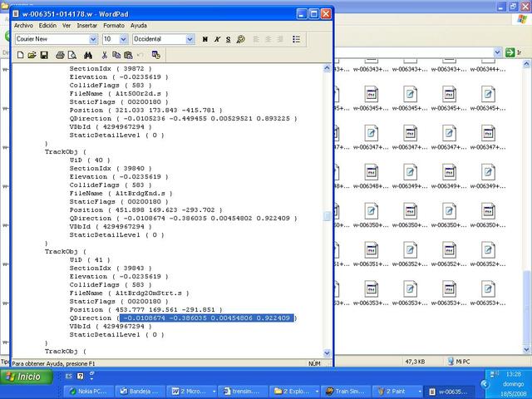The height and width of the screenshot is (399, 532).
Task: Open Print Preview from the toolbar
Action: pos(72,55)
